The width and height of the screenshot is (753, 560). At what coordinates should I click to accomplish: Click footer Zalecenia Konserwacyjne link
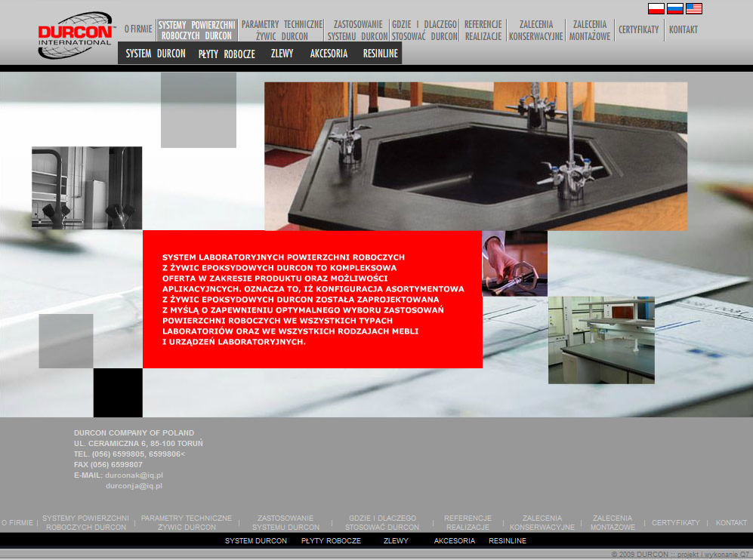pyautogui.click(x=542, y=522)
